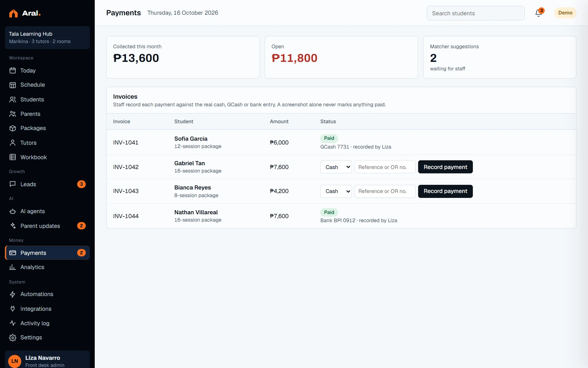The width and height of the screenshot is (588, 368).
Task: Open payment method dropdown for INV-1043
Action: click(336, 191)
